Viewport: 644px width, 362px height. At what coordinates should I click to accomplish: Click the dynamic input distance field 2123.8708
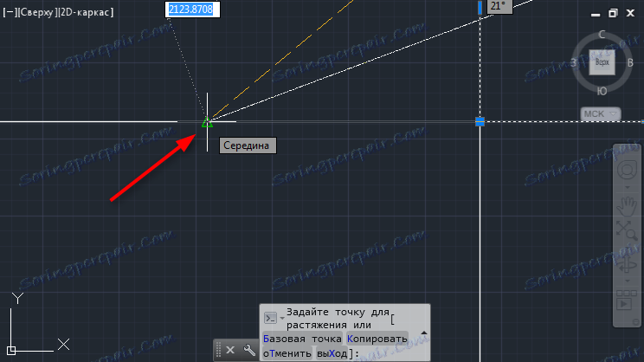[x=192, y=10]
